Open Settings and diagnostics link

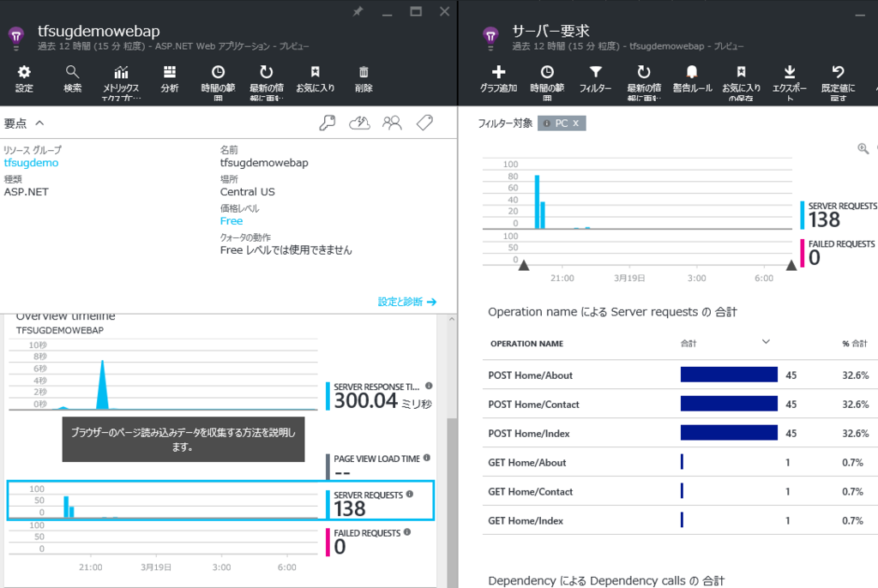pos(407,302)
